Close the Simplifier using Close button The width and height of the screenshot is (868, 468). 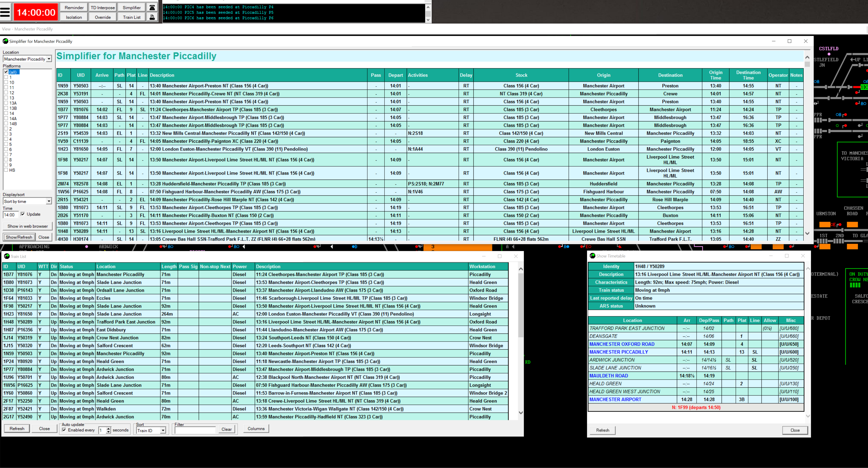pos(44,237)
